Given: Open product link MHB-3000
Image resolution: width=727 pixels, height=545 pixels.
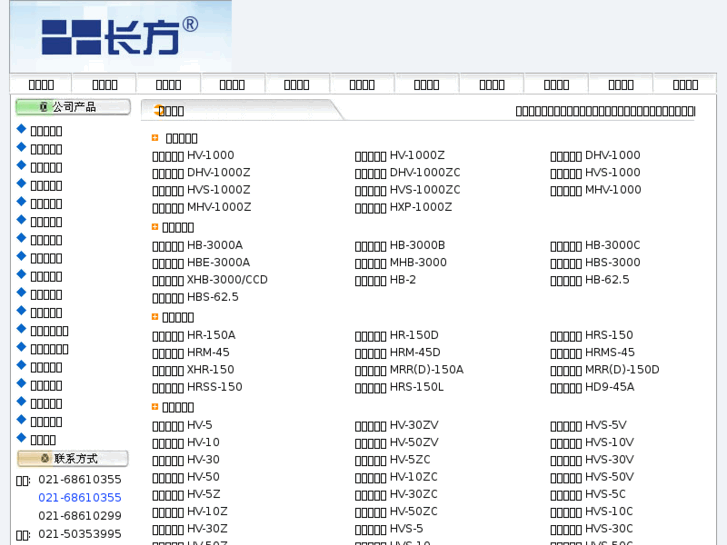Looking at the screenshot, I should pyautogui.click(x=401, y=263).
